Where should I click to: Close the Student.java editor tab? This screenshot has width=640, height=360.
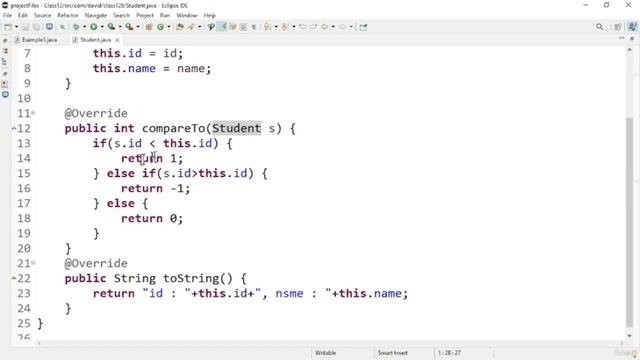pos(118,40)
